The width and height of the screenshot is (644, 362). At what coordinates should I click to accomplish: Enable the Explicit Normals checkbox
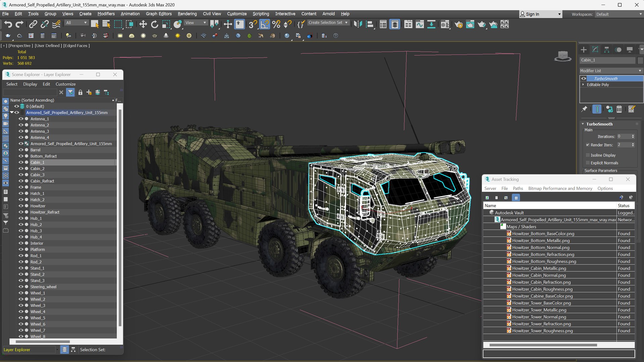tap(588, 163)
